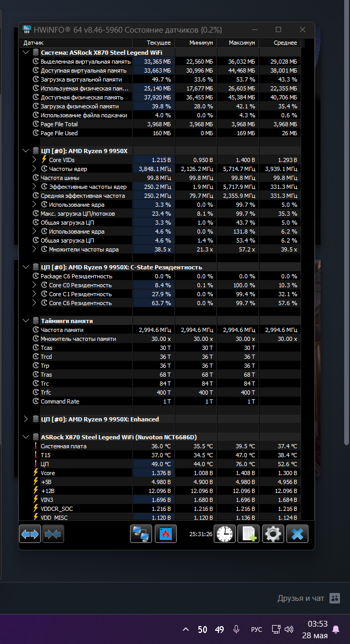Open notifications bell icon
The height and width of the screenshot is (644, 350).
coord(336,629)
